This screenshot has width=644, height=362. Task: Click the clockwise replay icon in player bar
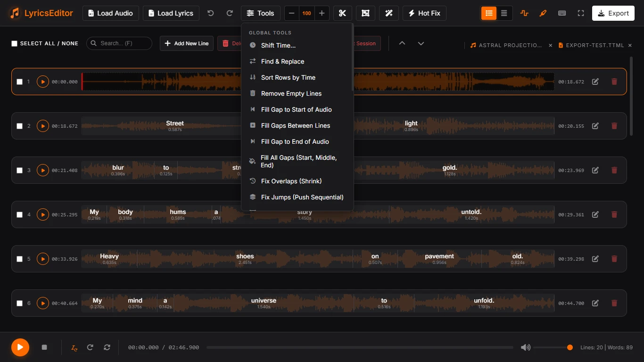pos(90,347)
